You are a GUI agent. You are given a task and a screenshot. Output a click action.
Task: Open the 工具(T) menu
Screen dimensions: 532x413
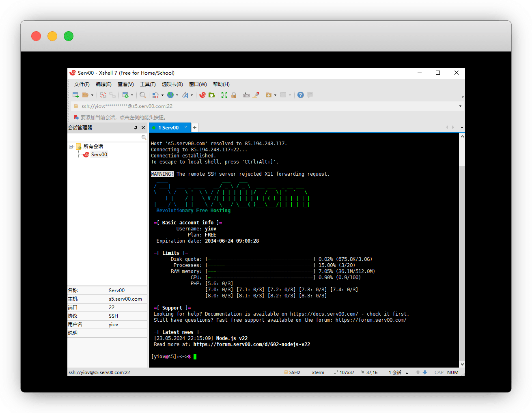coord(148,84)
